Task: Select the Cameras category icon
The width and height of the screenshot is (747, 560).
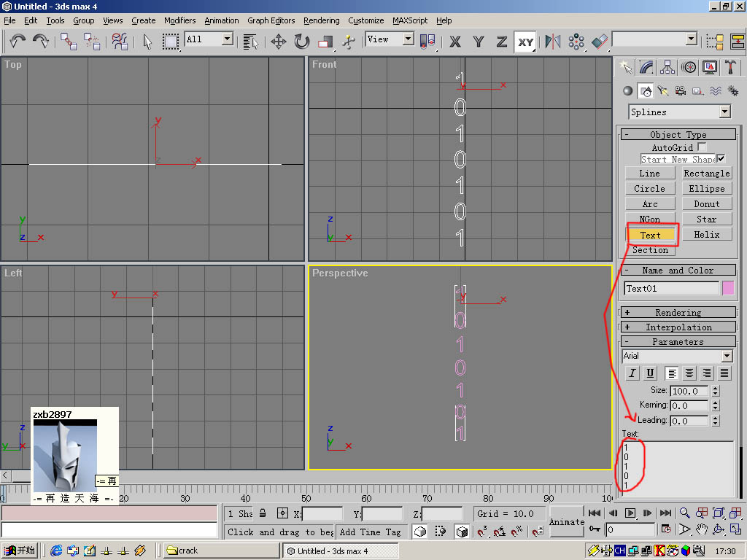Action: [681, 91]
